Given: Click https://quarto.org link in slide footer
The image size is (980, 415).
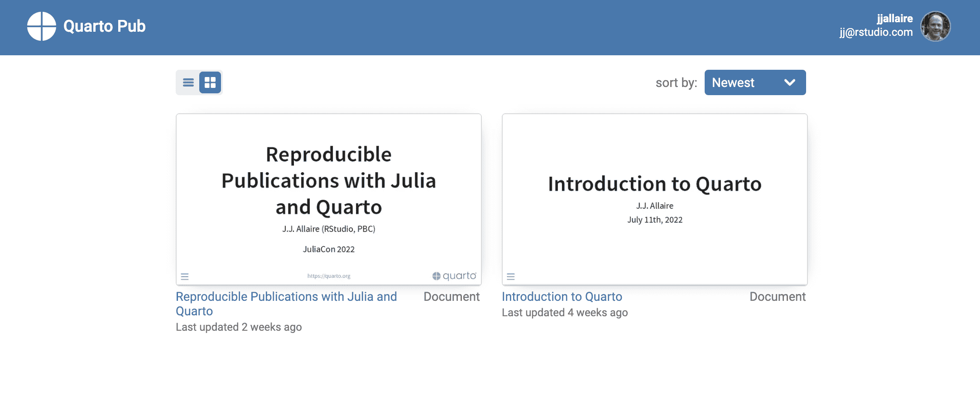Looking at the screenshot, I should click(x=329, y=276).
